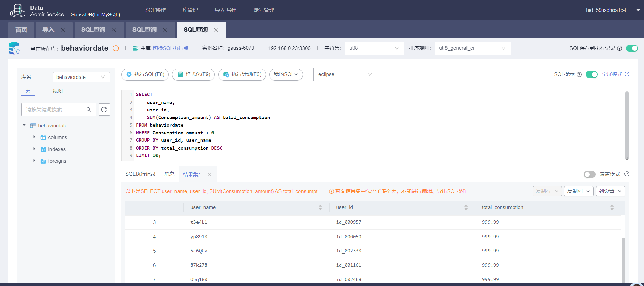Switch to the SQL执行记录 tab
This screenshot has height=286, width=644.
point(141,174)
